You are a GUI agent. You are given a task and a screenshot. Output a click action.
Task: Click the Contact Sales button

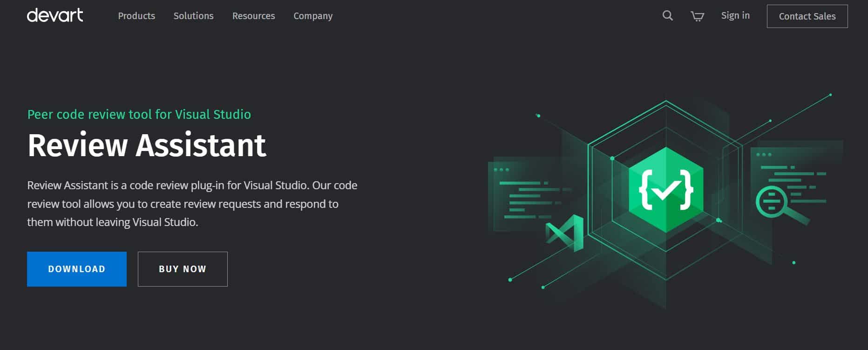807,16
